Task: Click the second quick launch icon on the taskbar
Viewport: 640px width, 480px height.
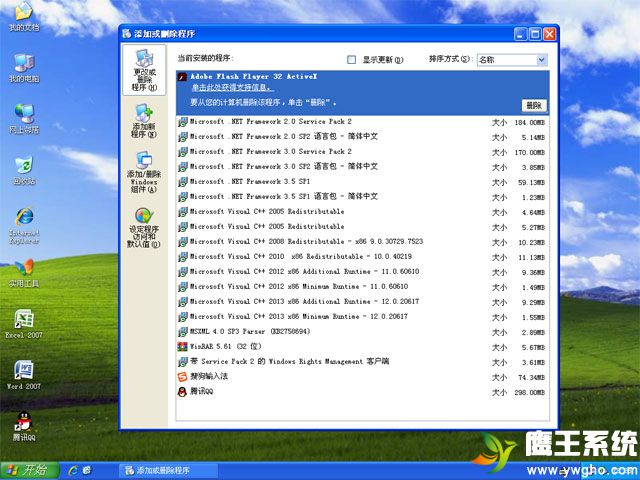Action: pos(87,471)
